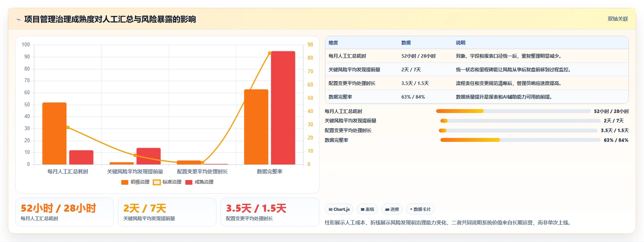Click the 配置变更平均处理时长 progress bar
The width and height of the screenshot is (644, 242).
point(518,131)
